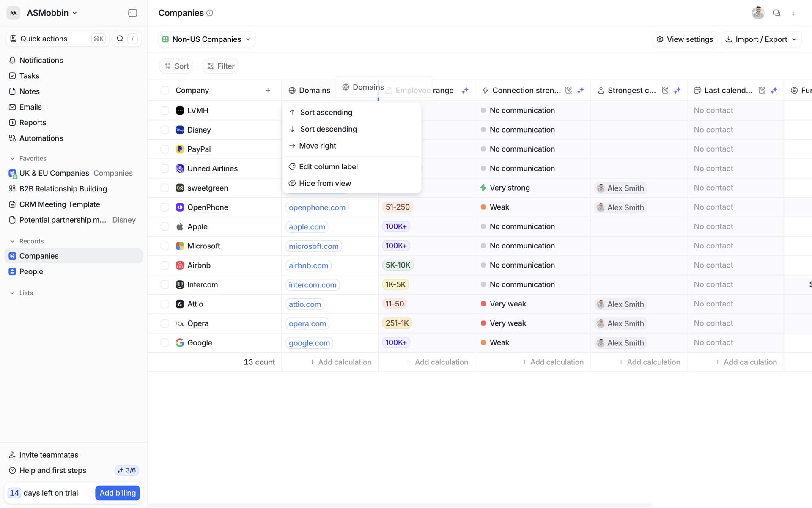Image resolution: width=812 pixels, height=508 pixels.
Task: Click the ASMobbin workspace logo
Action: coord(14,13)
